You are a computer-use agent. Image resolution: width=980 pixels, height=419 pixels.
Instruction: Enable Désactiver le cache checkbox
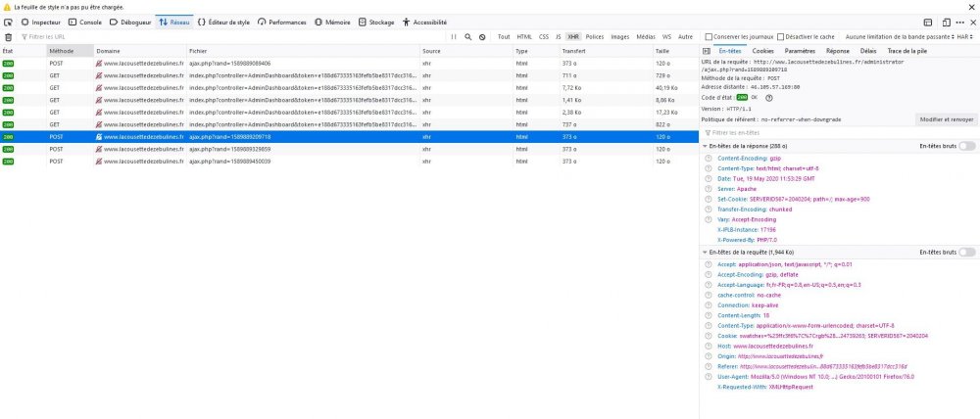[781, 37]
